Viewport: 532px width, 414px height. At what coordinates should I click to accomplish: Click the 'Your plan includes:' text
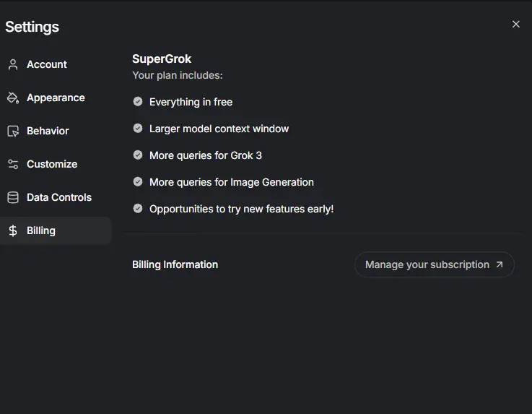pyautogui.click(x=178, y=75)
